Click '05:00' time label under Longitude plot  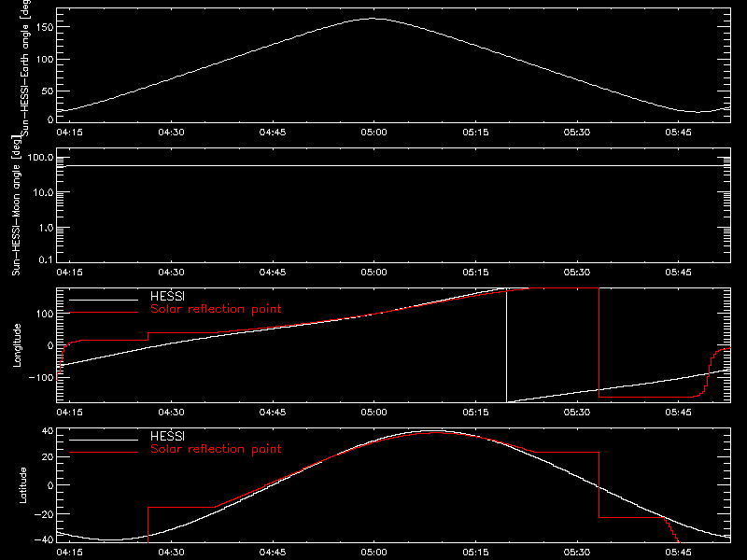[374, 413]
